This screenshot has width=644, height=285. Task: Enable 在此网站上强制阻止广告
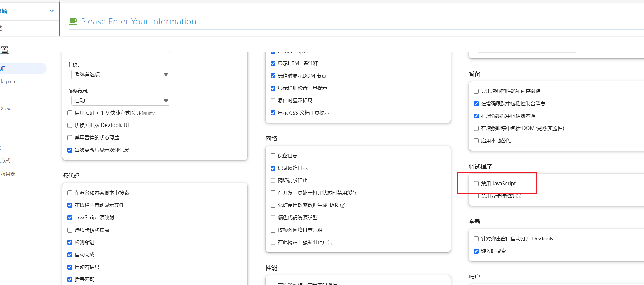(x=273, y=242)
